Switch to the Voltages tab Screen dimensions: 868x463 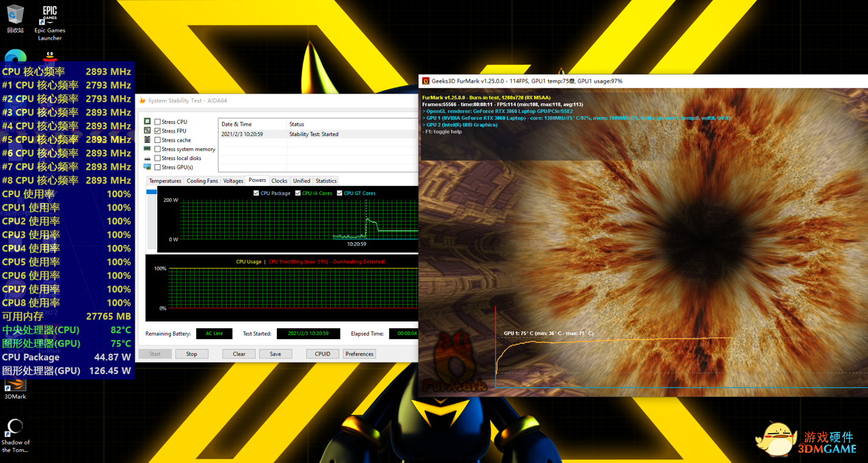point(233,181)
